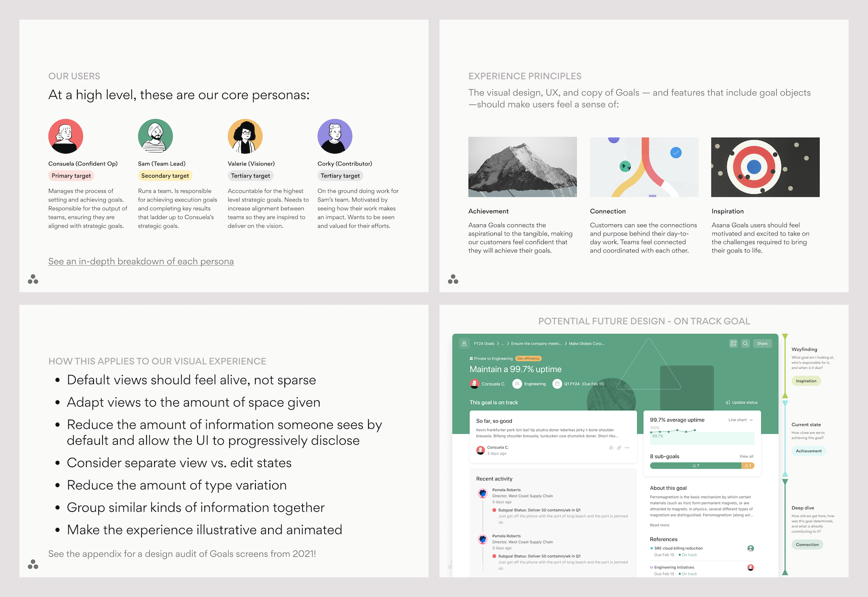Image resolution: width=868 pixels, height=597 pixels.
Task: Click Read more under About this goal
Action: click(x=660, y=525)
